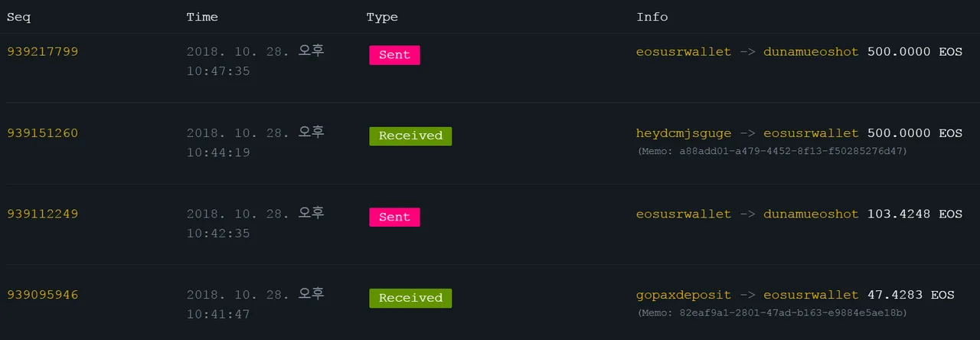Click the Seq column header
Screen dimensions: 980x340
19,17
